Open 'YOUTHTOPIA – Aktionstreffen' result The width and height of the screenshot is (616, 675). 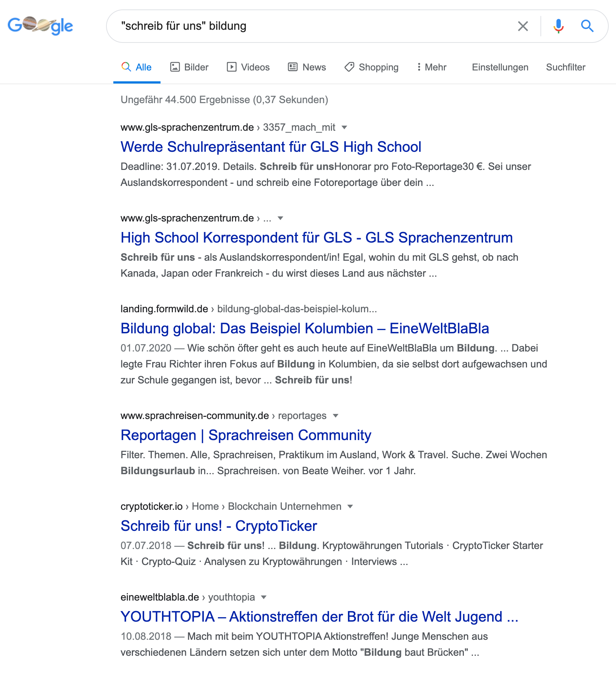click(x=319, y=617)
